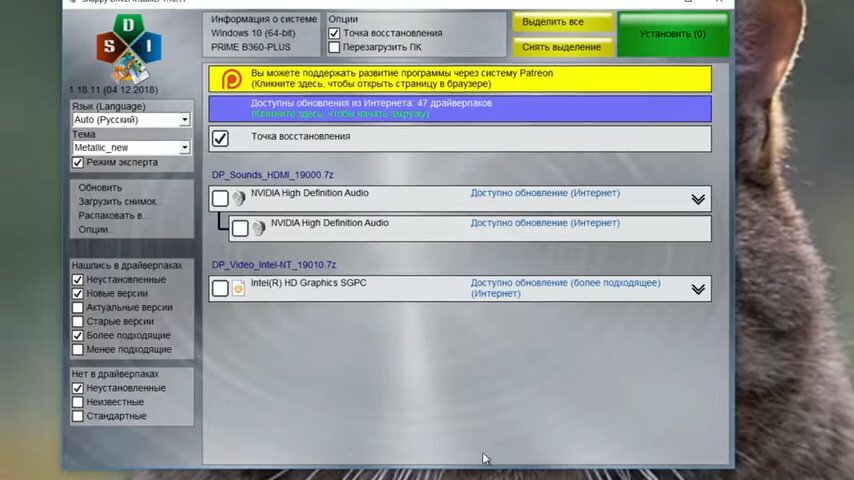Click 'Windows 10 (64-bit)' system info text
Image resolution: width=854 pixels, height=480 pixels.
tap(253, 33)
